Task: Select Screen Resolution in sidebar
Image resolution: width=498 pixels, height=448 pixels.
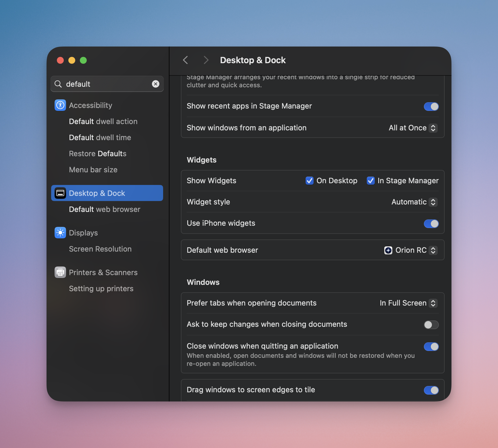Action: (100, 249)
